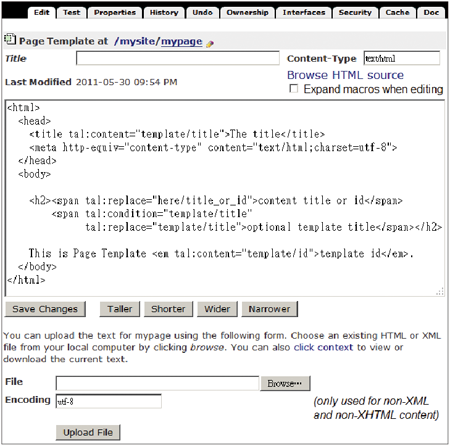Screen dimensions: 450x446
Task: Click the pencil edit icon after mypage
Action: pos(210,44)
